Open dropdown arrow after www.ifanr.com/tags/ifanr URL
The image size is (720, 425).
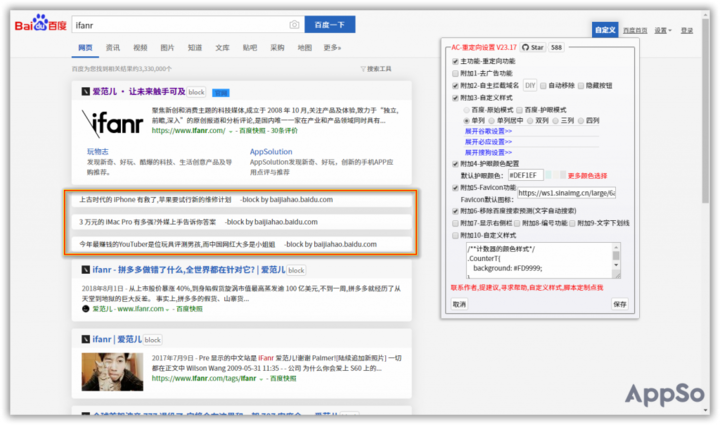[x=261, y=379]
